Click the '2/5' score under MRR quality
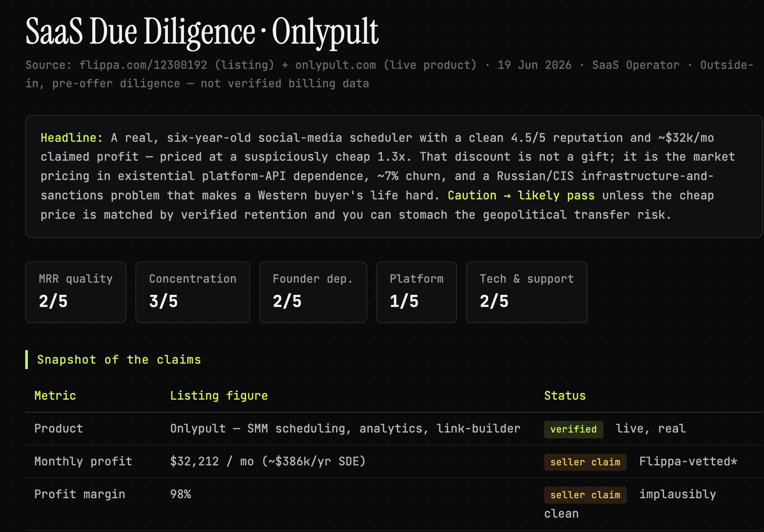Viewport: 764px width, 532px height. click(53, 301)
